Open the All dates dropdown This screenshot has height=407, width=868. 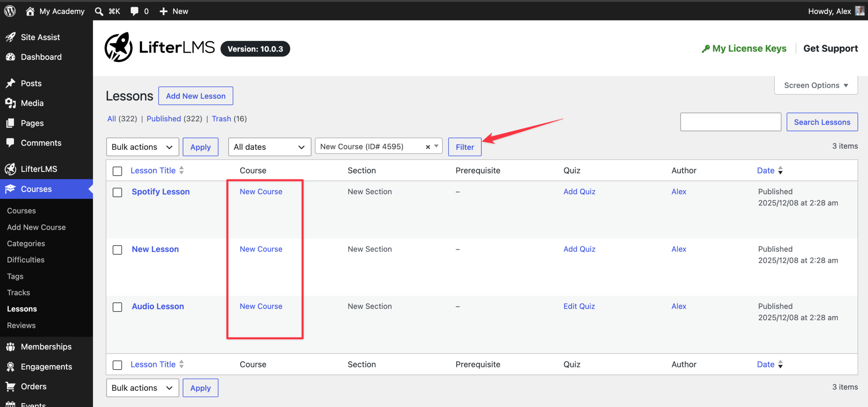click(270, 147)
